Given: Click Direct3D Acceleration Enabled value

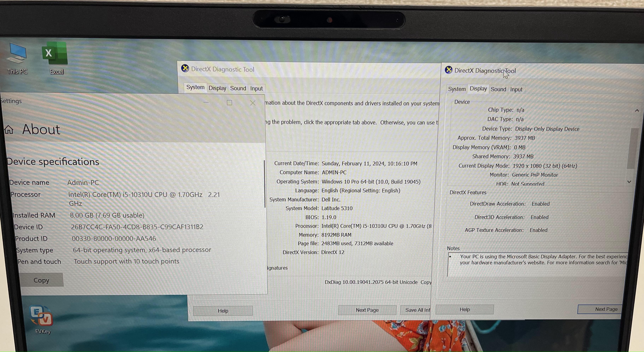Looking at the screenshot, I should (x=540, y=217).
